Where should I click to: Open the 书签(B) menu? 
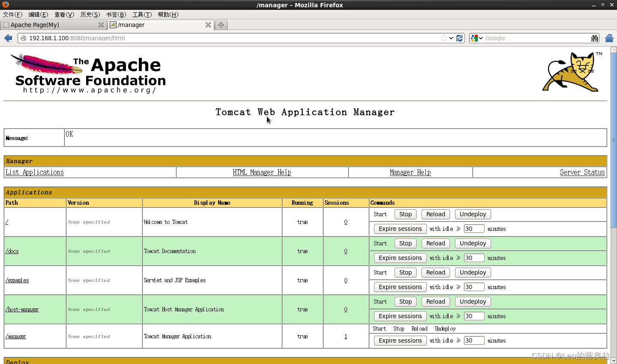click(x=116, y=15)
